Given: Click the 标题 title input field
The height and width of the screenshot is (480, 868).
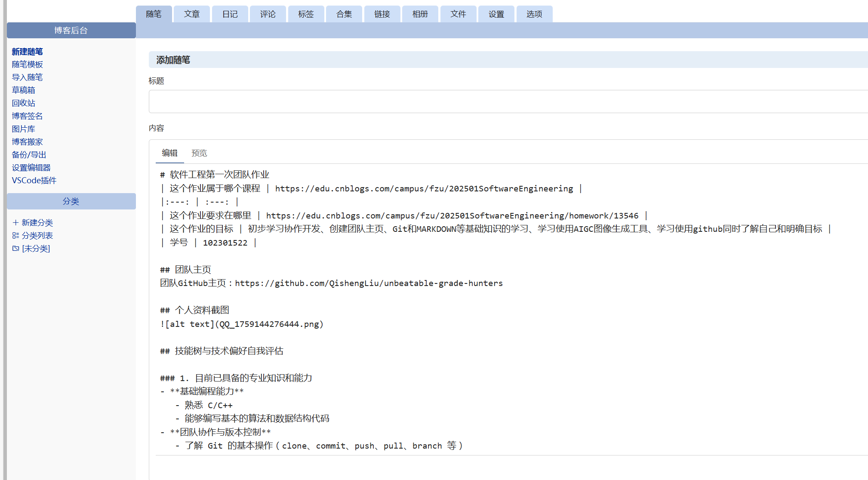Looking at the screenshot, I should pos(430,102).
